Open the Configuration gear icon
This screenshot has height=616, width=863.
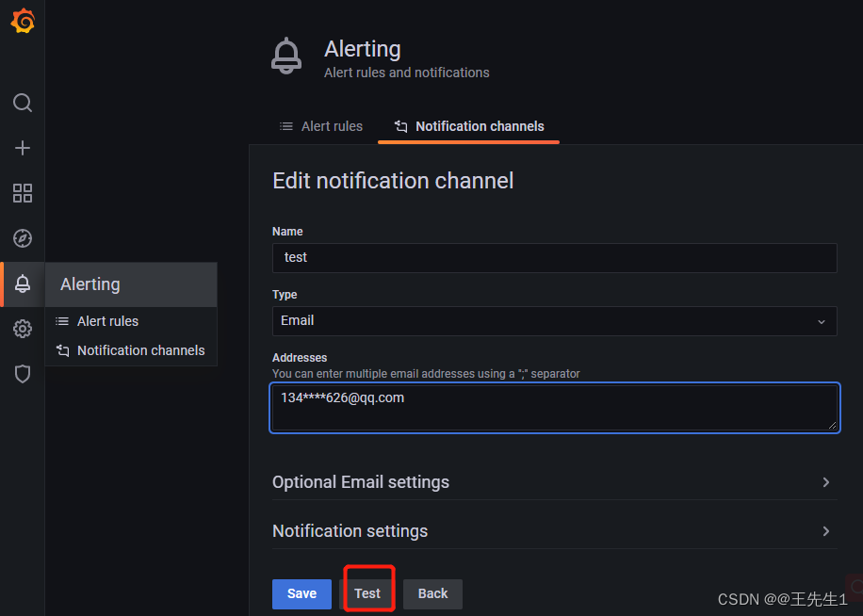coord(22,329)
